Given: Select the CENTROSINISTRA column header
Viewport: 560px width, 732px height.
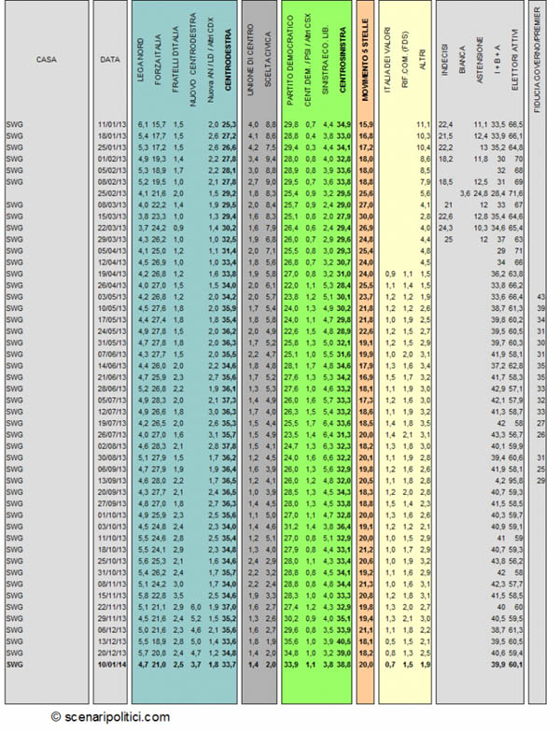Looking at the screenshot, I should tap(343, 60).
